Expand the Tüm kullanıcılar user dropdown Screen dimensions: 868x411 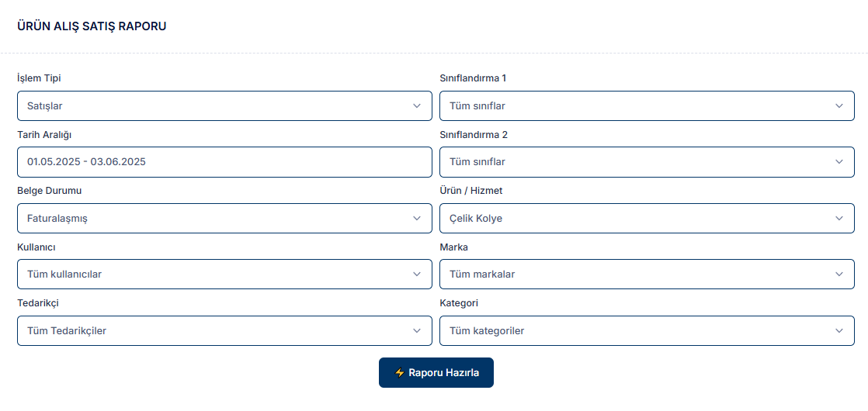coord(217,275)
